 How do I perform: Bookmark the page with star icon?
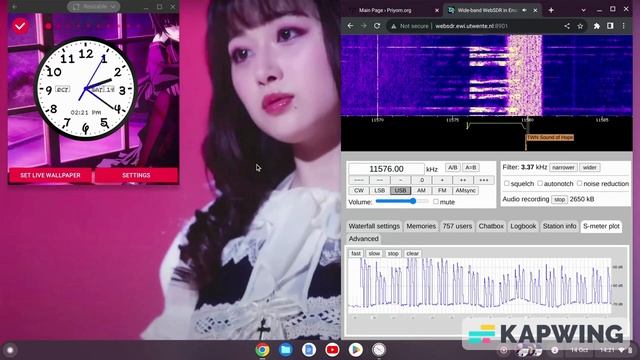(x=580, y=26)
